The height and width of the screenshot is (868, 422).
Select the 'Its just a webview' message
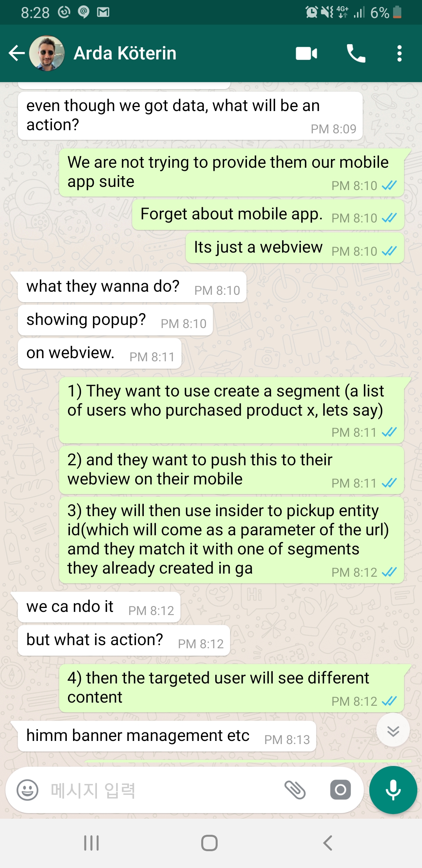coord(295,248)
